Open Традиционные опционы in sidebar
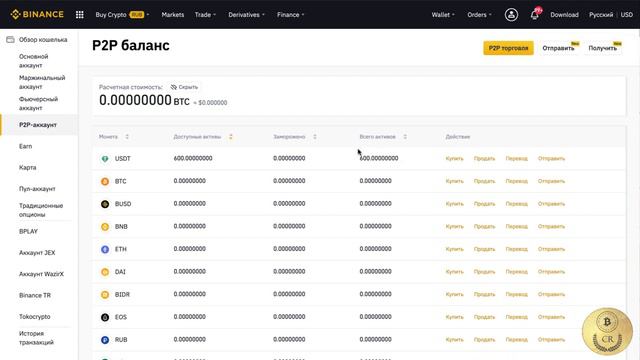 (41, 210)
